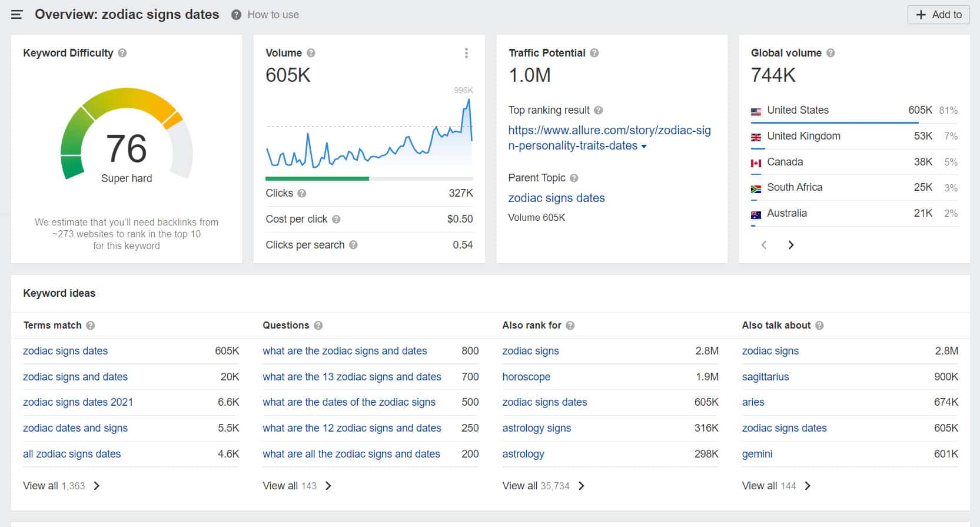980x527 pixels.
Task: Click the Terms match info icon
Action: pos(91,326)
